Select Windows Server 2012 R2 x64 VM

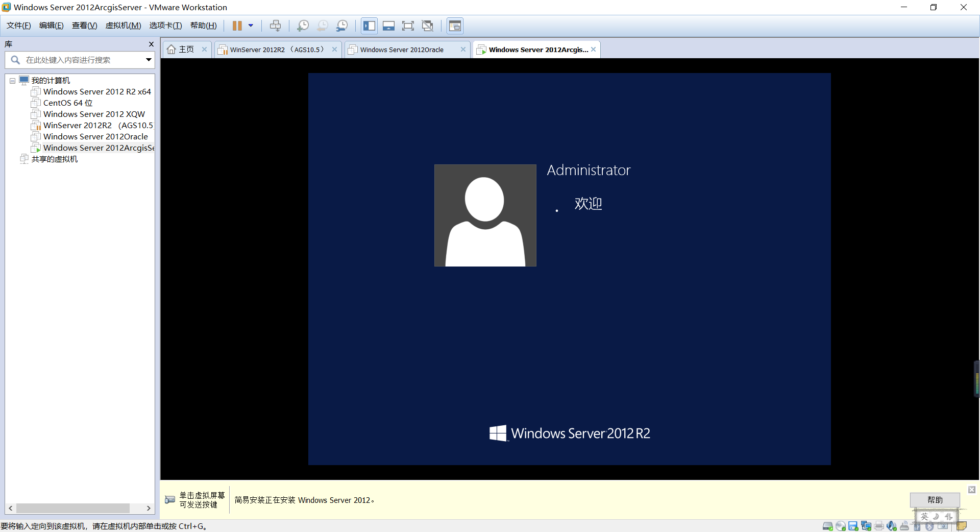pos(97,91)
